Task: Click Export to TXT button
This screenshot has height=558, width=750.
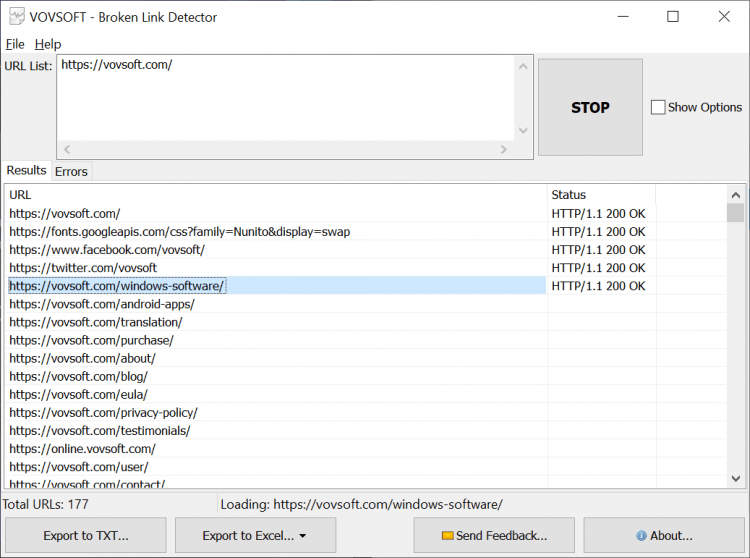Action: [86, 536]
